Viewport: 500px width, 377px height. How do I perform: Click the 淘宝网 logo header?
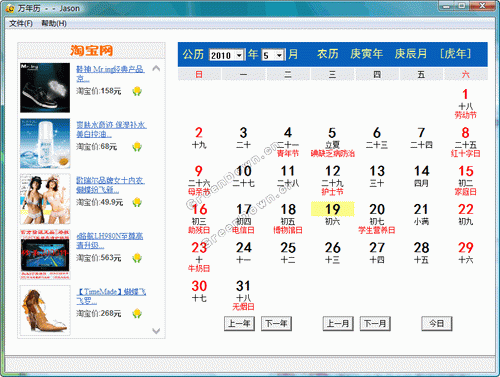tap(91, 51)
